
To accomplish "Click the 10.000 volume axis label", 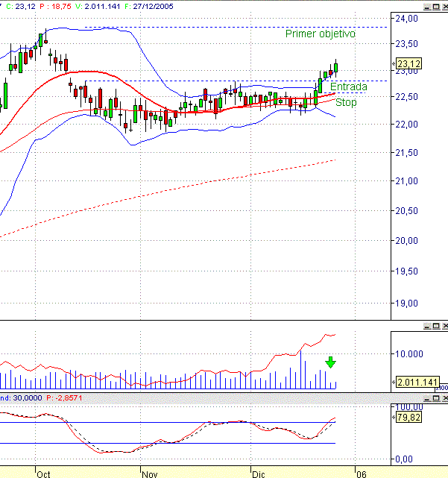I will point(409,354).
